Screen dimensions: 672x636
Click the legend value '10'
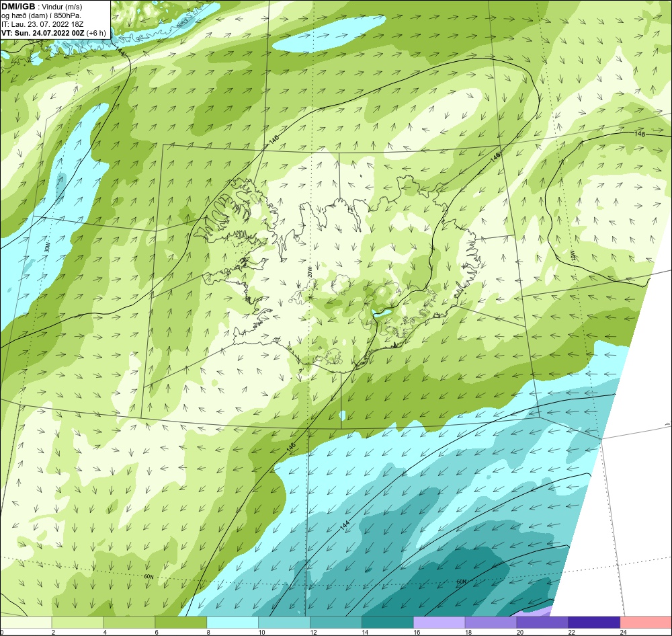tap(261, 632)
